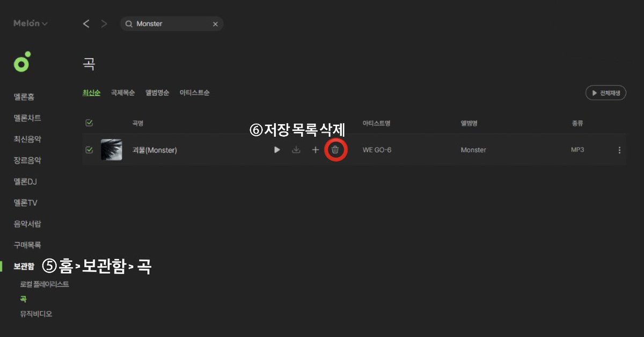
Task: Click artist name WE GO-6
Action: [x=377, y=150]
